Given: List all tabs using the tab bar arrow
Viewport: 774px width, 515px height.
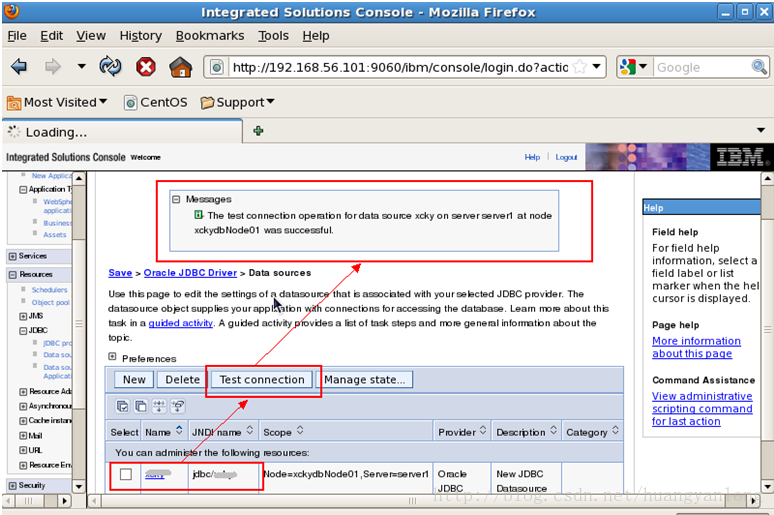Looking at the screenshot, I should (x=761, y=130).
